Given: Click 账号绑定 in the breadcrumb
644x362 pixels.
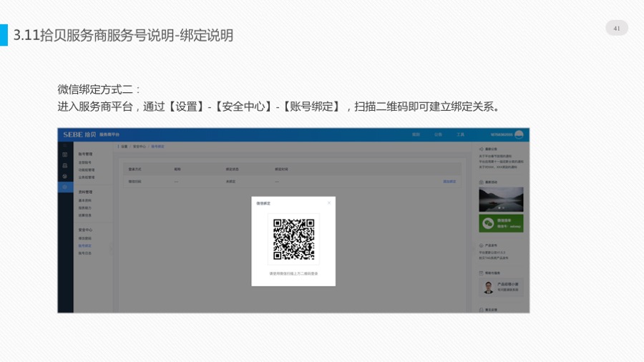Looking at the screenshot, I should 157,147.
